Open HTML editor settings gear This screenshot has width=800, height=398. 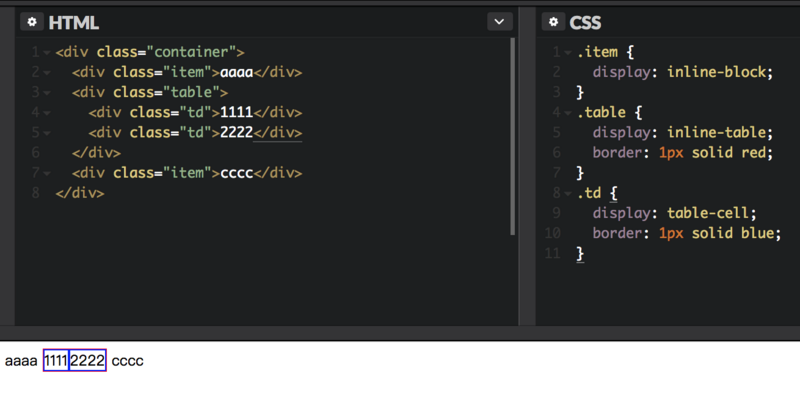tap(32, 22)
